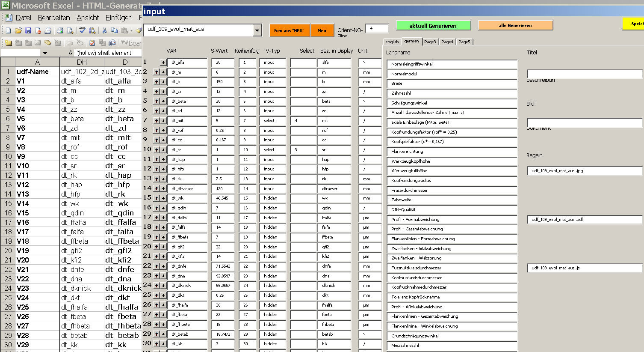
Task: Click the Messzähnezahl Langname field
Action: click(452, 346)
